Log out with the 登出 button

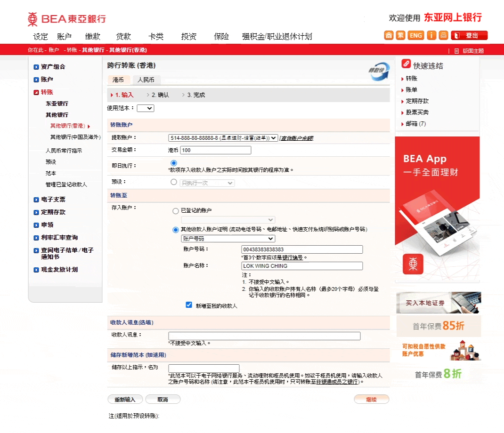(x=469, y=35)
